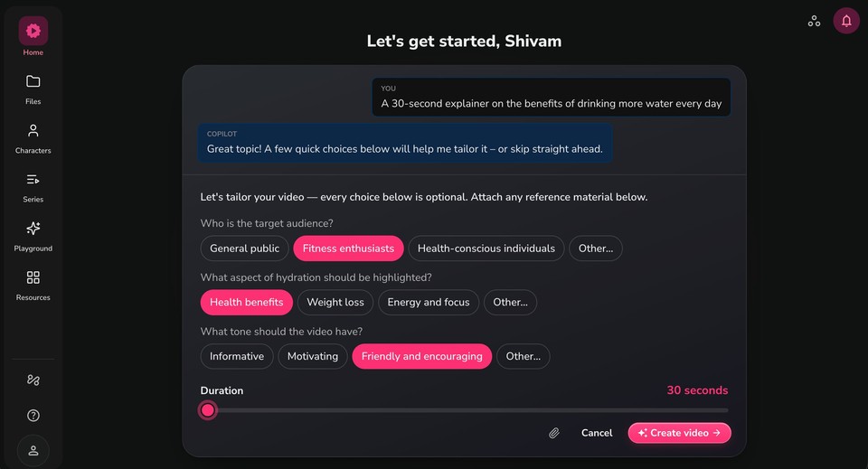Open the help question mark icon
Image resolution: width=868 pixels, height=469 pixels.
(33, 416)
